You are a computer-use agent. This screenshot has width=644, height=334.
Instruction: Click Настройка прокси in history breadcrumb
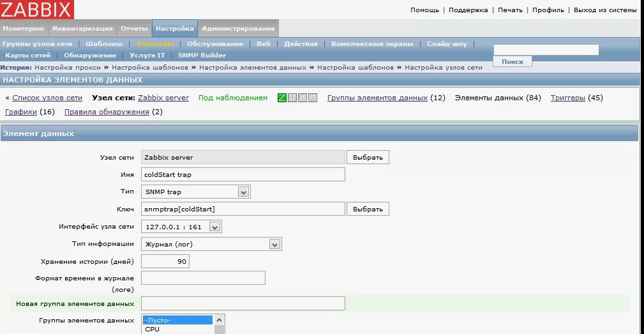coord(68,68)
